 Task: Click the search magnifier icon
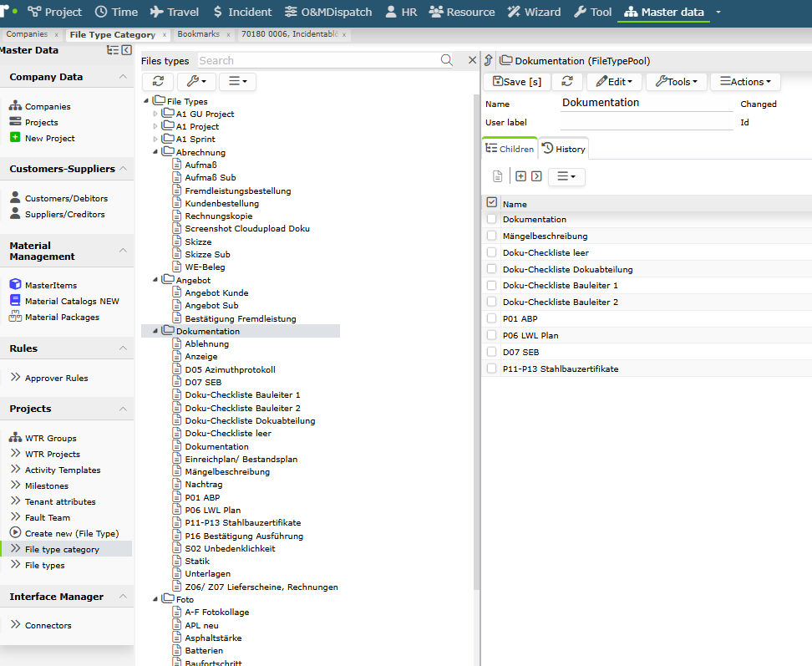click(446, 60)
